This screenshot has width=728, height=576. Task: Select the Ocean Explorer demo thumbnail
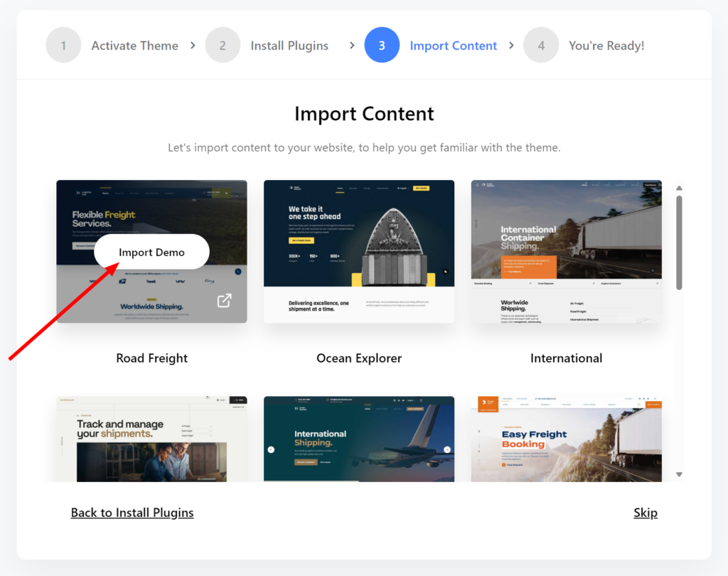point(359,252)
